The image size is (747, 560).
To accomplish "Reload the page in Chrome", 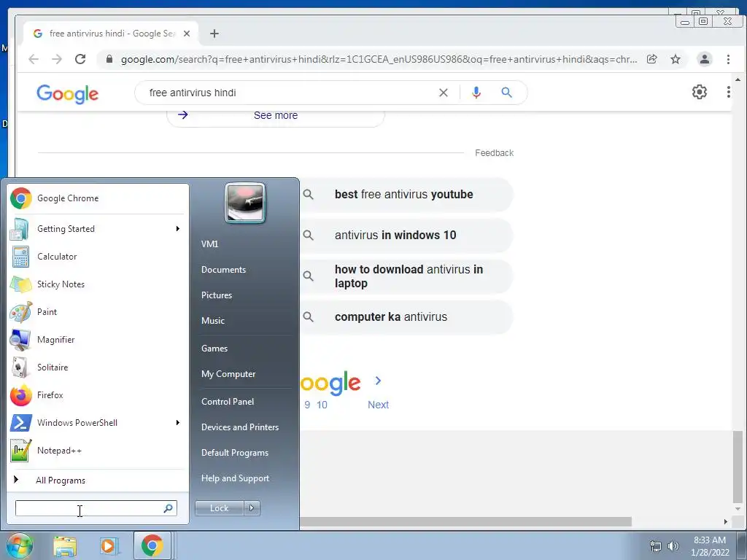I will (x=80, y=59).
